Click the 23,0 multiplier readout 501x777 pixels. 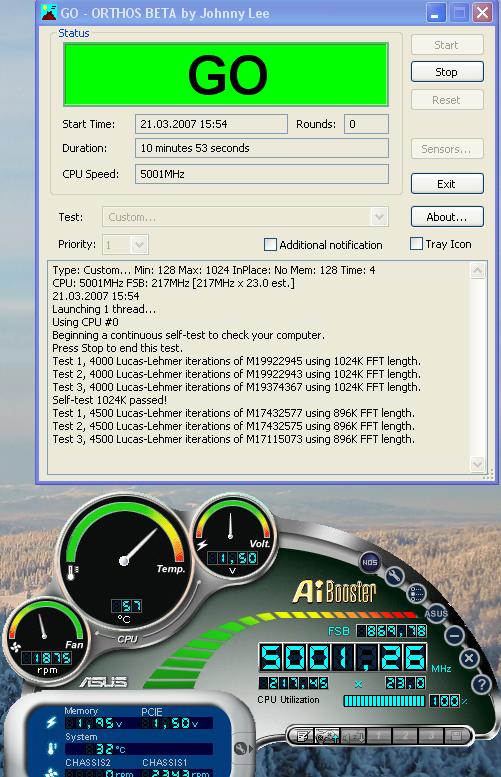[x=405, y=683]
